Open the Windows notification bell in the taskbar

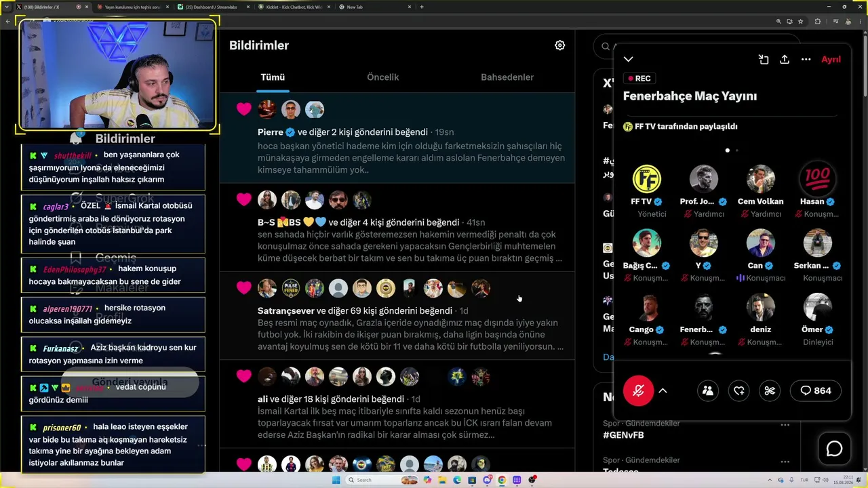click(857, 480)
